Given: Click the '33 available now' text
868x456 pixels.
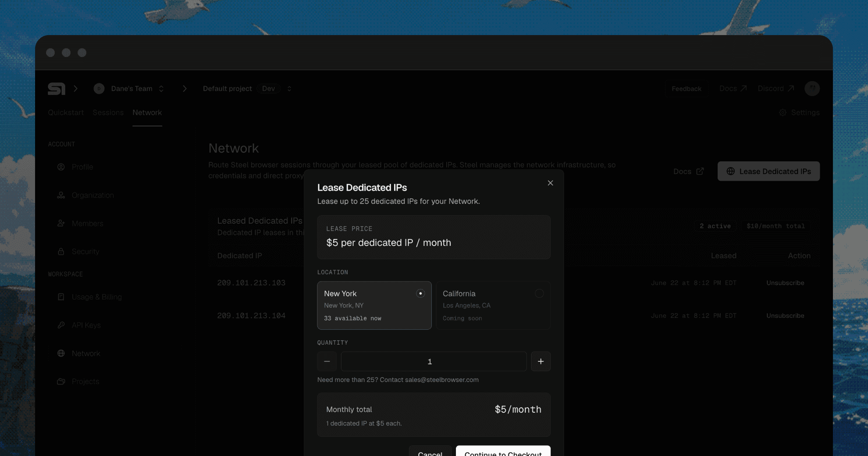Looking at the screenshot, I should point(352,318).
